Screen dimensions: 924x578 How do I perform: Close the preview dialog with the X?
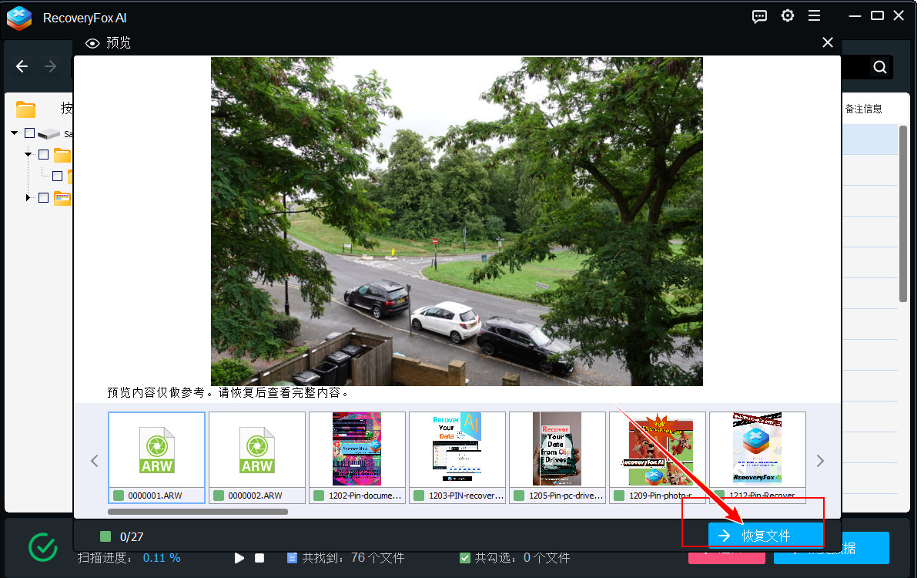pos(828,43)
